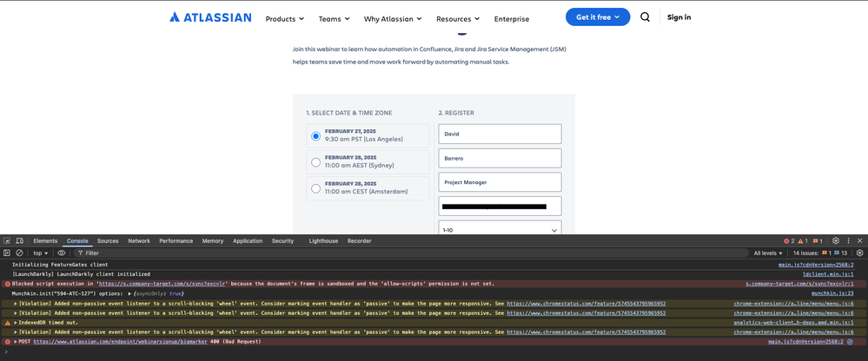Click 'Initializing FeatureGates client' log message
Image resolution: width=868 pixels, height=361 pixels.
60,265
